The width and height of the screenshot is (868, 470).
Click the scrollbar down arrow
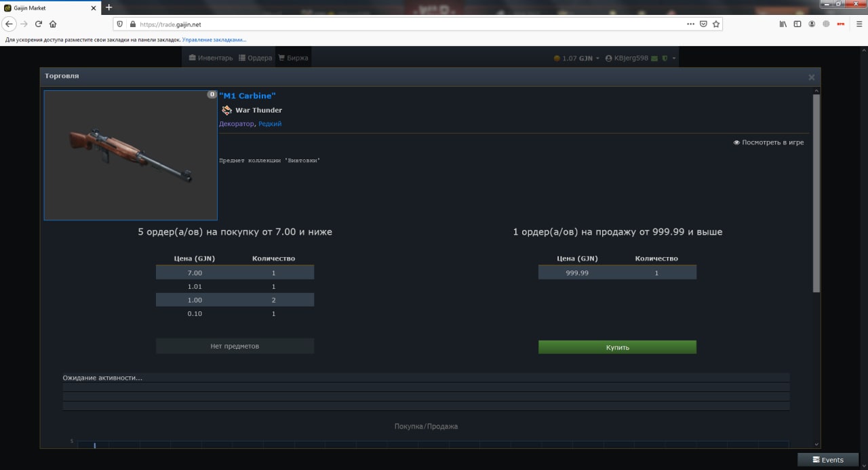[816, 444]
